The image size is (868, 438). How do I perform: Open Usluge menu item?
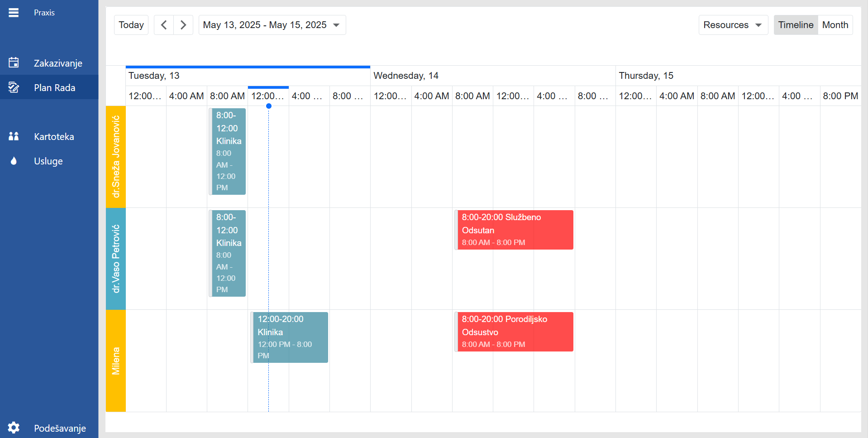click(x=48, y=161)
